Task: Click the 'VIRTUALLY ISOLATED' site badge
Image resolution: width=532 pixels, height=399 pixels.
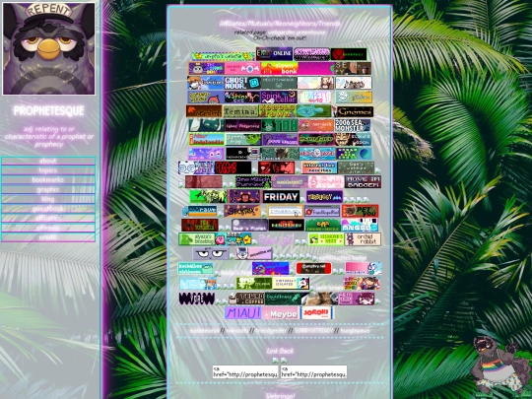Action: 291,284
